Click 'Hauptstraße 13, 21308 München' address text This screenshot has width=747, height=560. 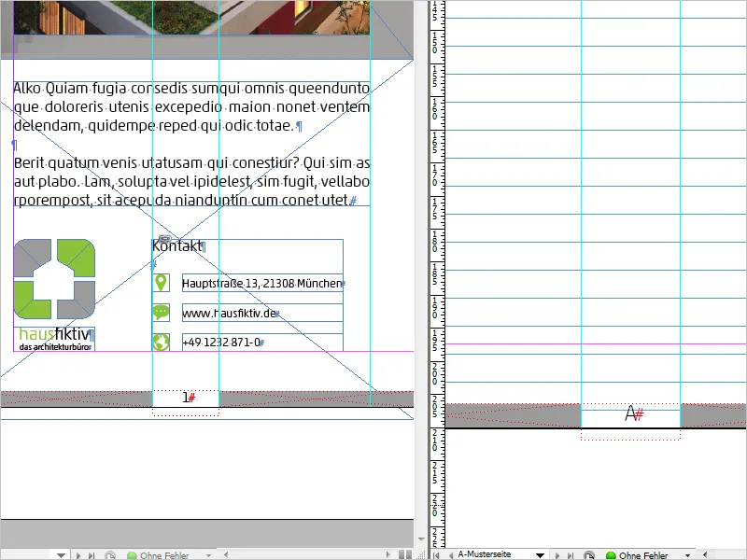[x=262, y=284]
